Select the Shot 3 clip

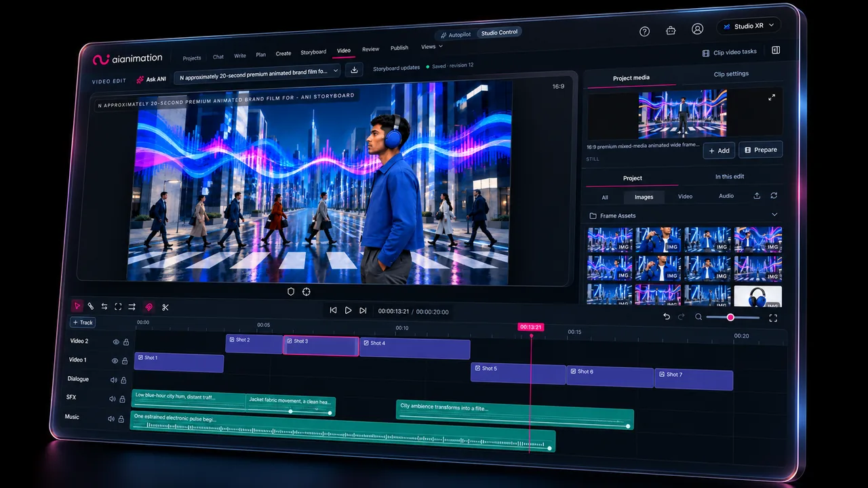tap(321, 346)
